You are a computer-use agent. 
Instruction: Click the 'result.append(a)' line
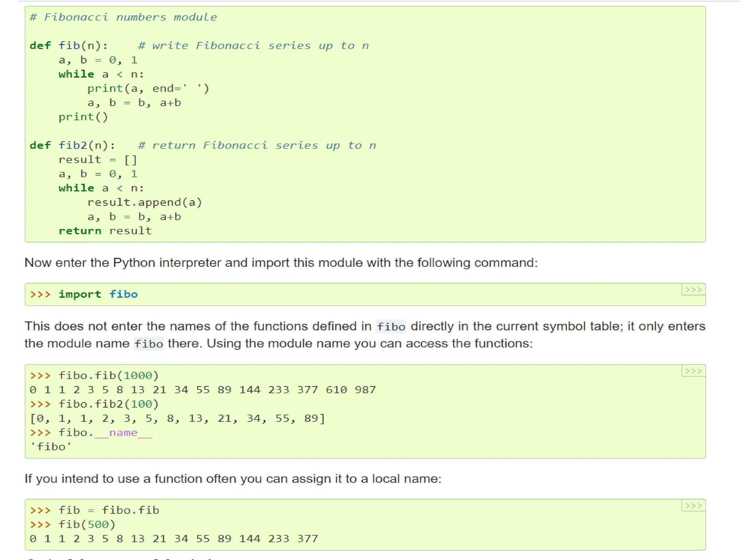pyautogui.click(x=144, y=202)
